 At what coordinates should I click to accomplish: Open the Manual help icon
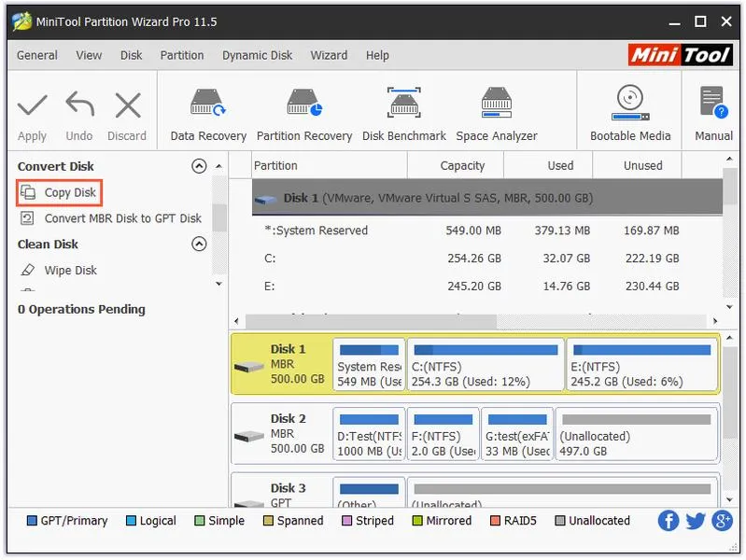pyautogui.click(x=713, y=113)
